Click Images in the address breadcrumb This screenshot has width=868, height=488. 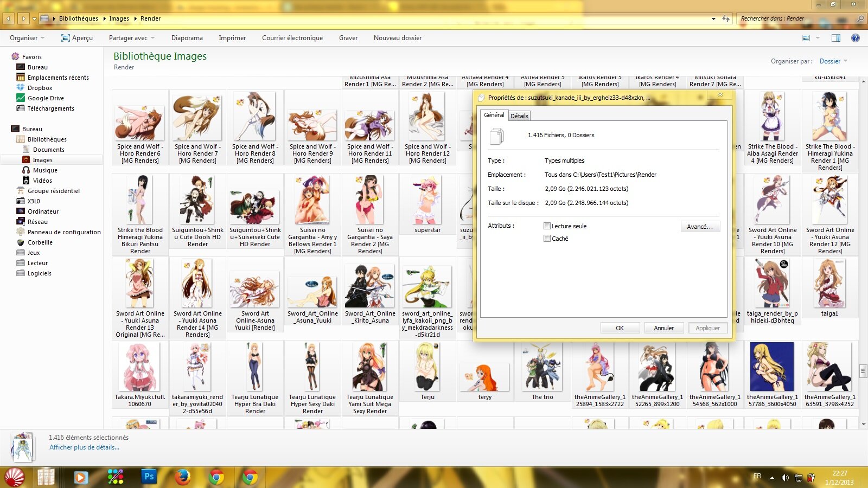[x=119, y=18]
